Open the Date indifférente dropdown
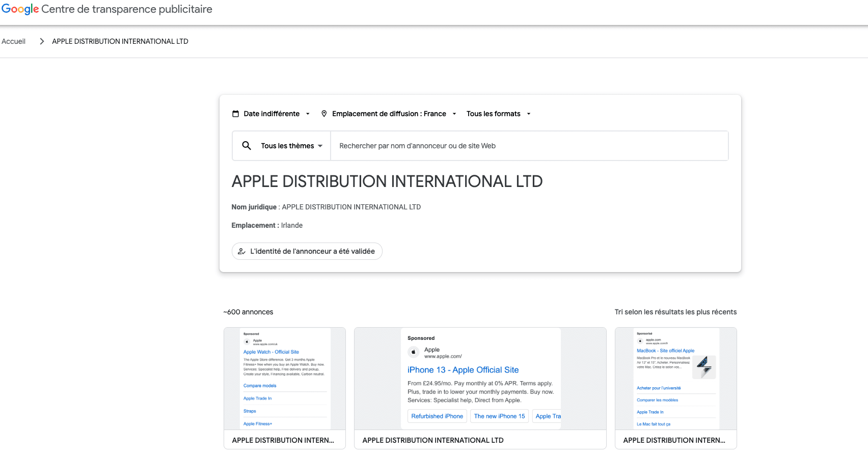Screen dimensions: 868x455 tap(271, 114)
